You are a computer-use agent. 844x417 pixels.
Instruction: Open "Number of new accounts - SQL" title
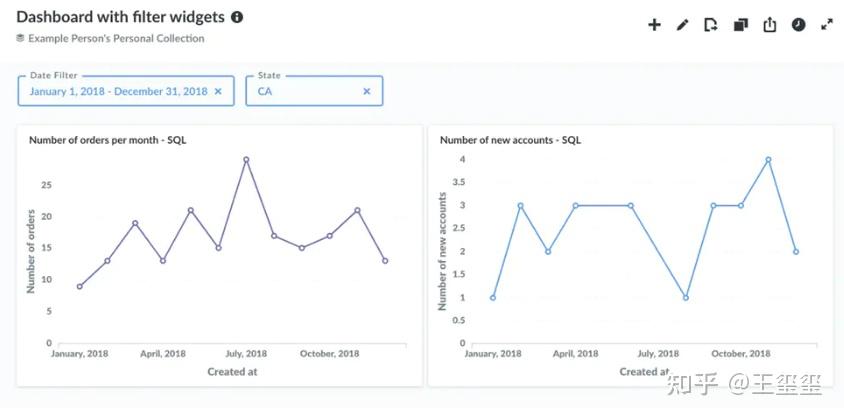coord(510,140)
